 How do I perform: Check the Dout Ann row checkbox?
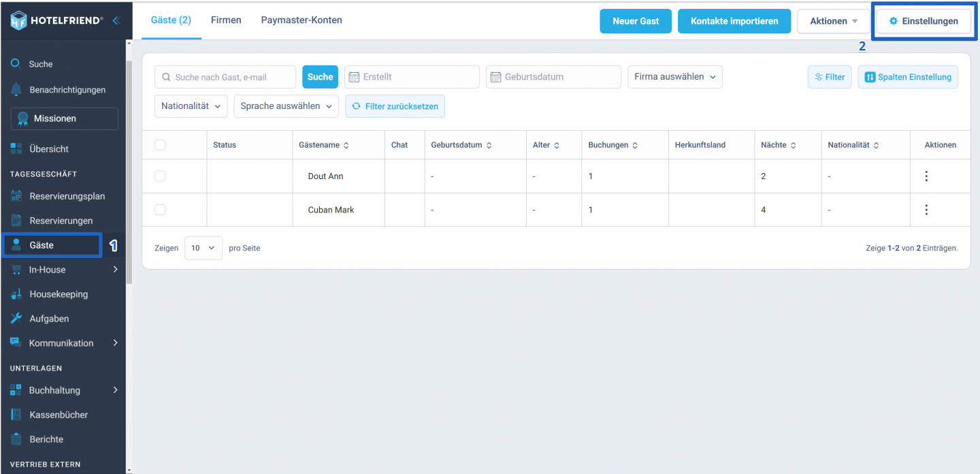160,176
